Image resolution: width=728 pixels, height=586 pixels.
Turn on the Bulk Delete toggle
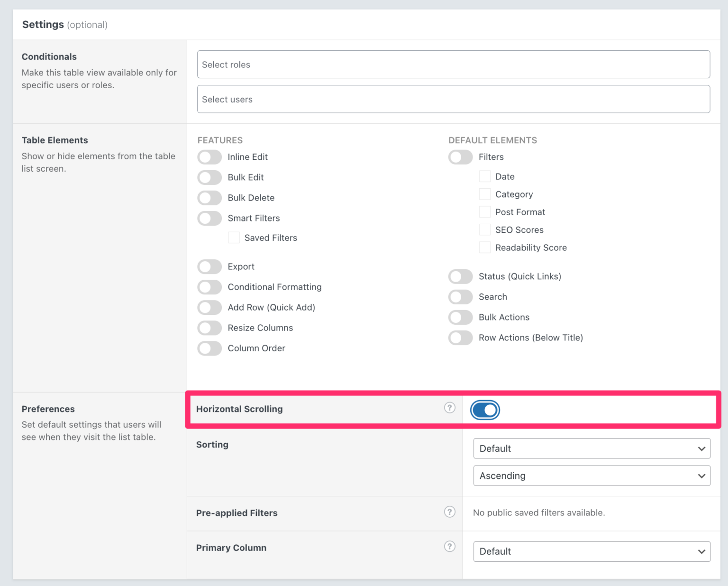(x=209, y=198)
